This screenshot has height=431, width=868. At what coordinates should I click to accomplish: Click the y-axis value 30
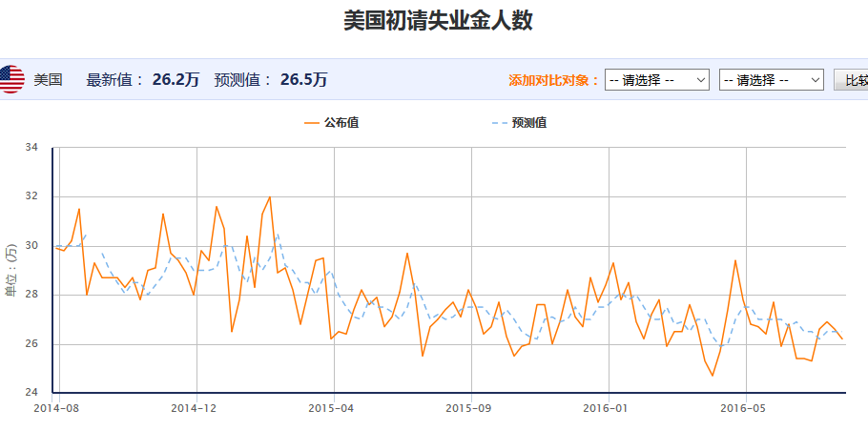click(x=31, y=246)
